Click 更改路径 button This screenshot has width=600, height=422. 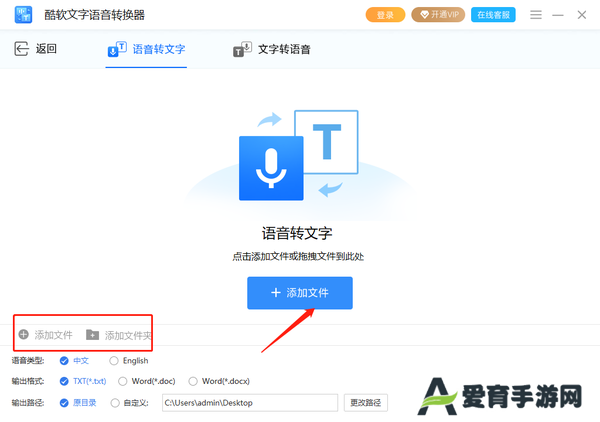[x=365, y=402]
